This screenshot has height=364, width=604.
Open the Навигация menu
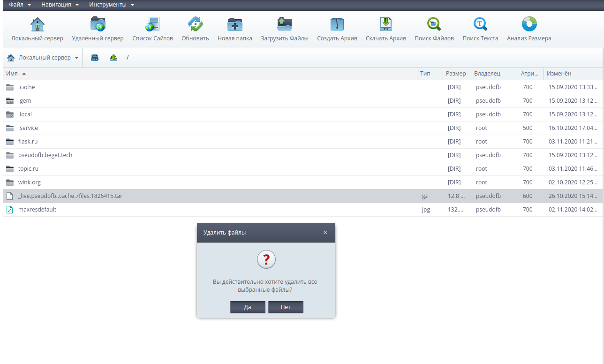[x=60, y=5]
